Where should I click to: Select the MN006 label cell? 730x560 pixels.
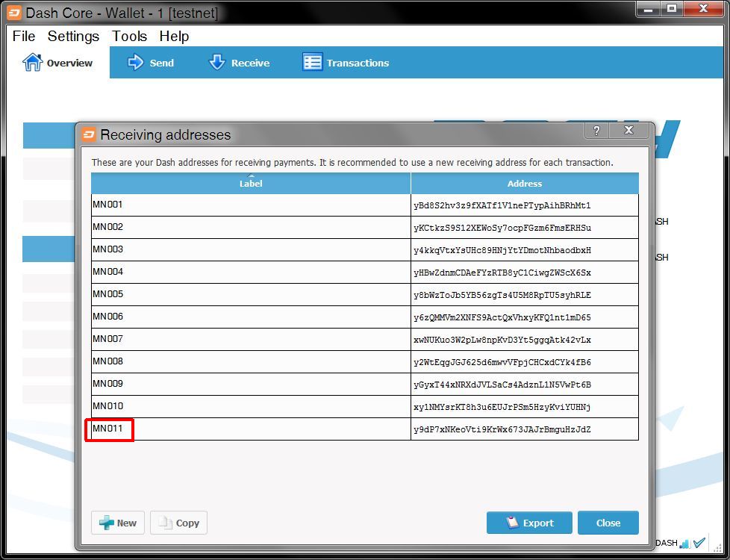251,317
